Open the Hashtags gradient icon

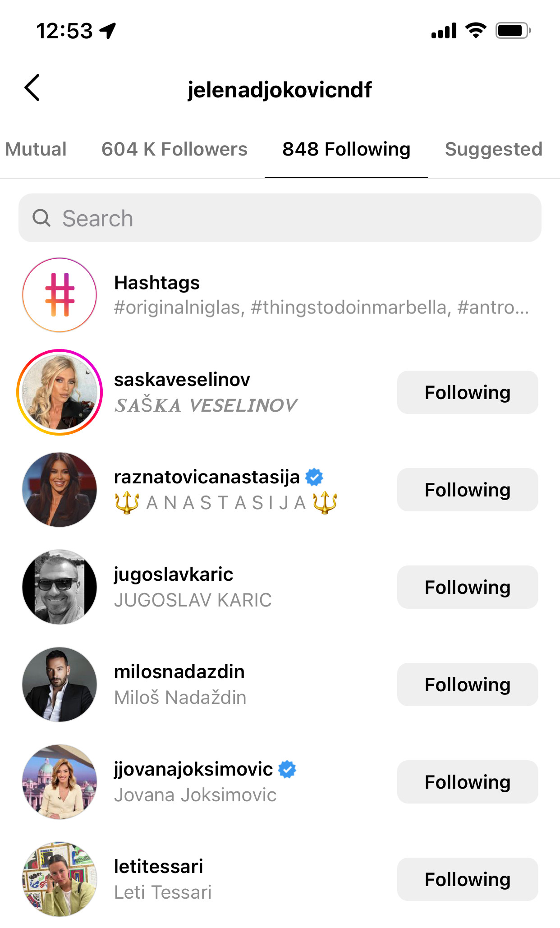coord(60,295)
